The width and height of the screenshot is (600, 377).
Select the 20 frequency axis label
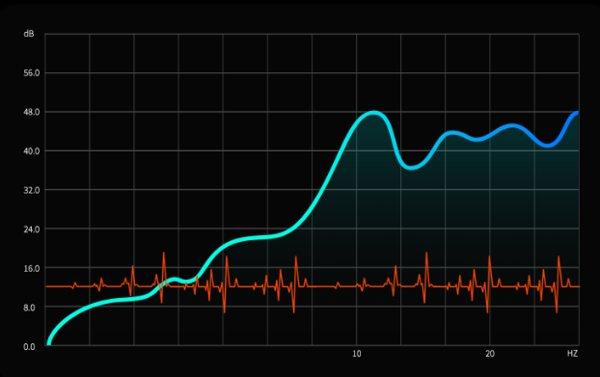[490, 354]
